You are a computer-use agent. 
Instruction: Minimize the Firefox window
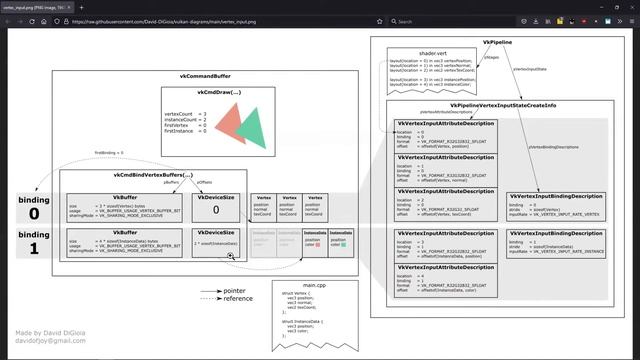pos(602,7)
